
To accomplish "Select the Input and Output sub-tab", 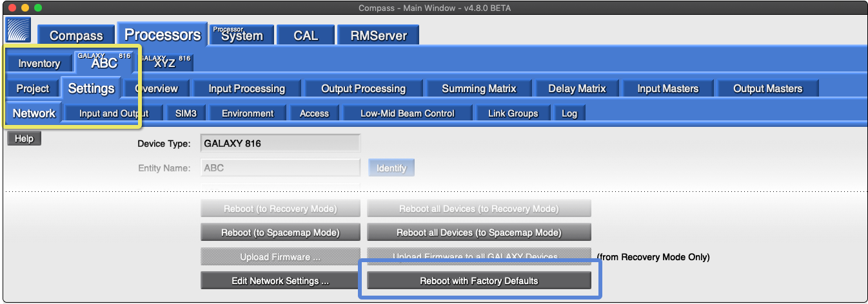I will tap(113, 113).
